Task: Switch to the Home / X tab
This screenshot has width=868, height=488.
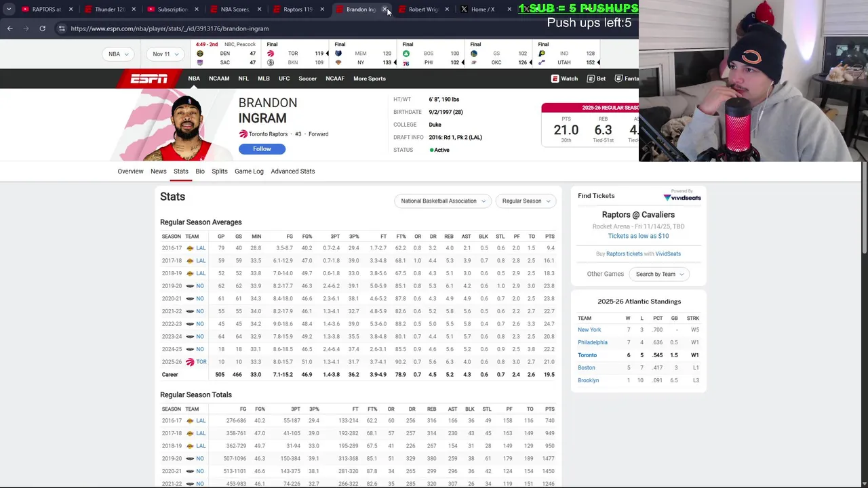Action: (x=481, y=9)
